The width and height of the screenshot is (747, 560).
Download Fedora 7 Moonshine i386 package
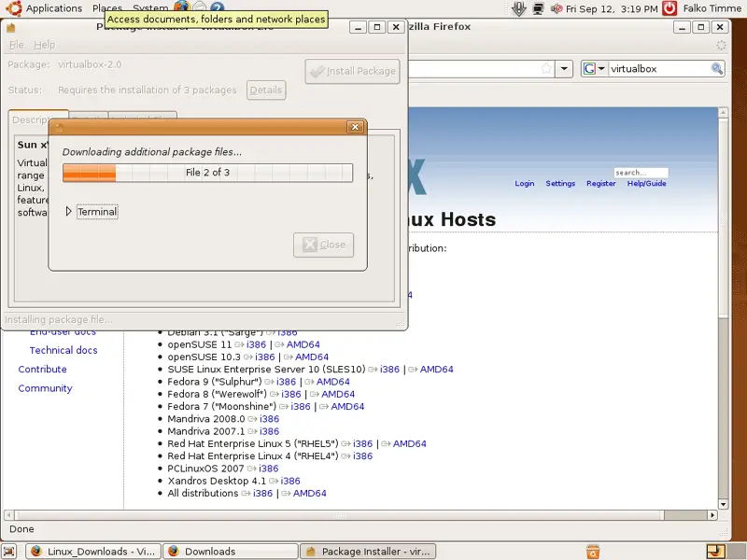point(300,406)
